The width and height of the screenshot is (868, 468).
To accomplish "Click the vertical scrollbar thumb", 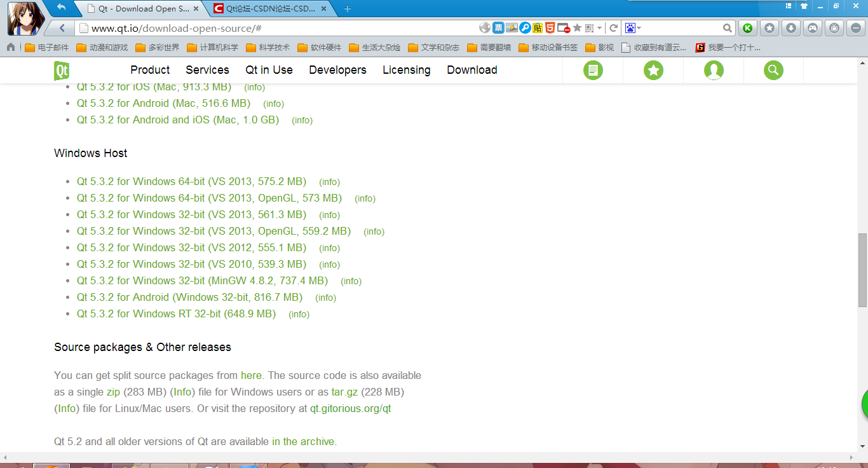I will (x=862, y=270).
